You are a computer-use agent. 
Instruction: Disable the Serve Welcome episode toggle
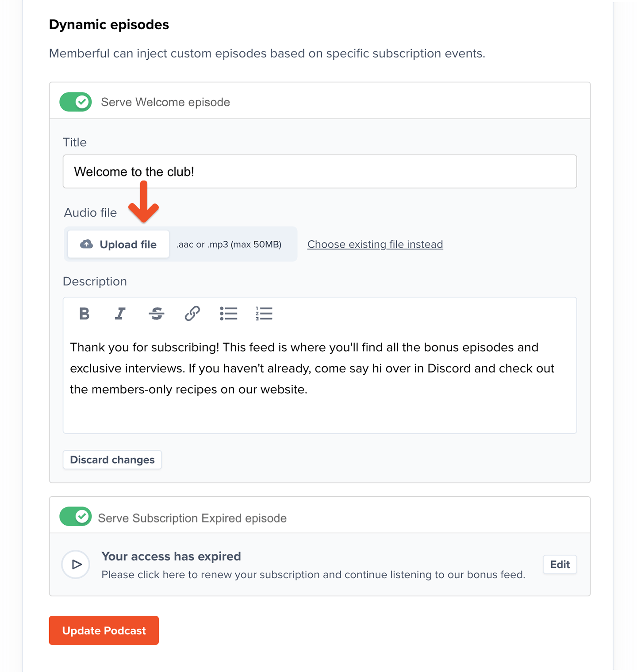pos(76,102)
